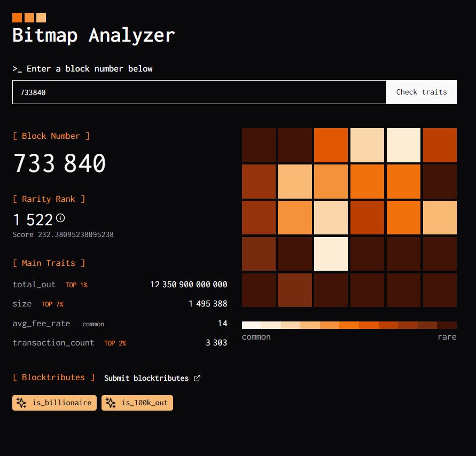Image resolution: width=476 pixels, height=456 pixels.
Task: Click the sparkle icon in the is_100k_out badge
Action: pos(111,403)
